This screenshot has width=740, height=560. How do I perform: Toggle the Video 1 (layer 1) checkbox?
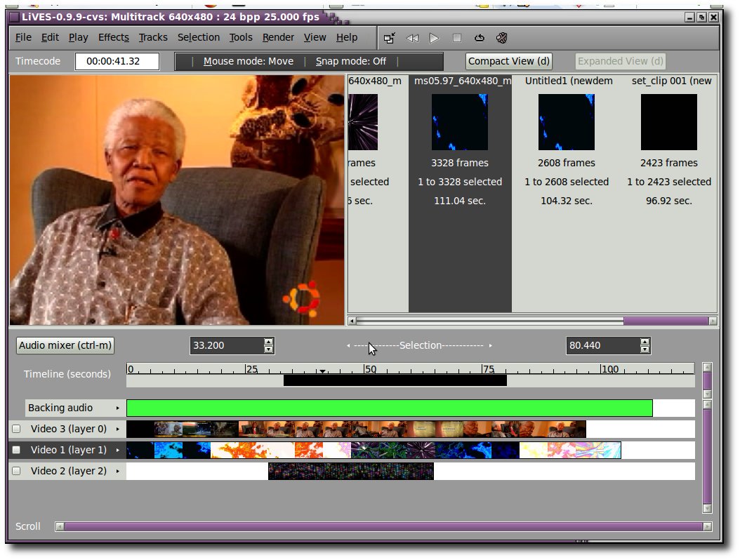tap(17, 450)
